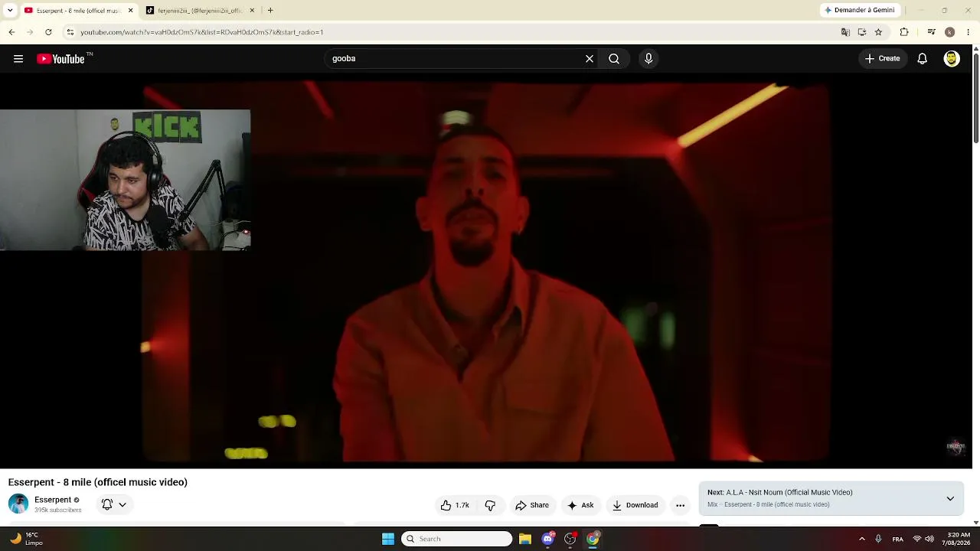980x551 pixels.
Task: Go forward in the browser
Action: pyautogui.click(x=30, y=32)
